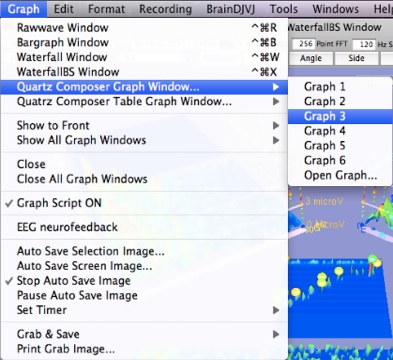Expand the Grab & Save submenu
Screen dimensions: 393x360
coord(145,334)
